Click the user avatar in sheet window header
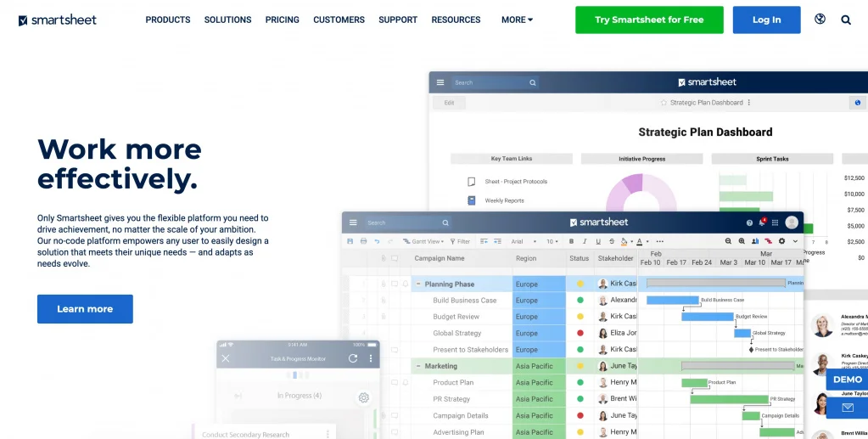The width and height of the screenshot is (868, 439). (x=792, y=222)
